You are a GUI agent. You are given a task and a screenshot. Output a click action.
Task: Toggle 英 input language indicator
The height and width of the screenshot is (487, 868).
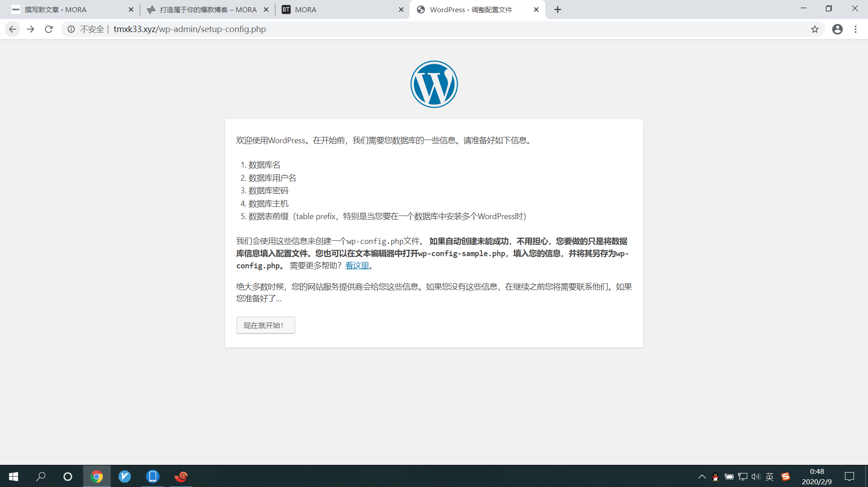770,477
